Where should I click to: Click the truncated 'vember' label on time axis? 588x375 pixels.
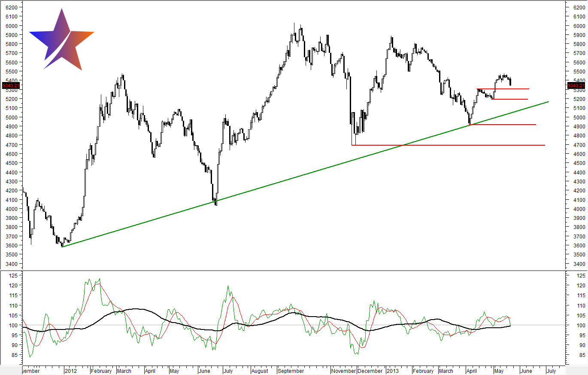click(x=30, y=371)
